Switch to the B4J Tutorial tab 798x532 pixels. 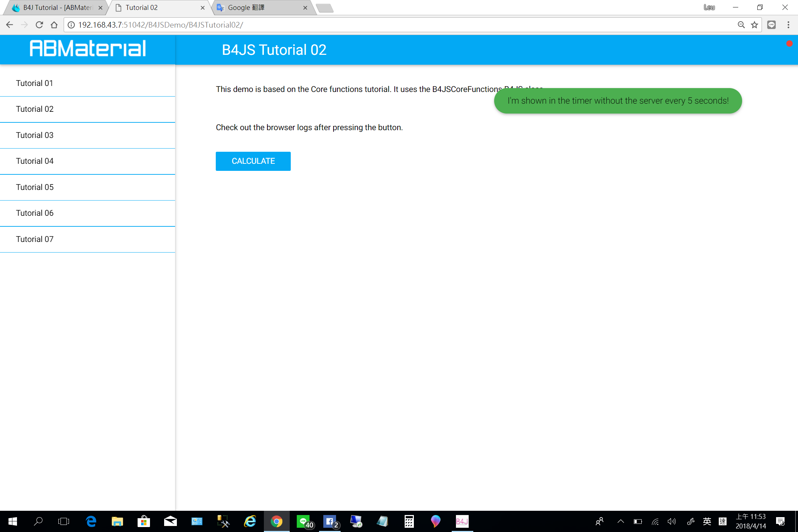click(x=57, y=7)
